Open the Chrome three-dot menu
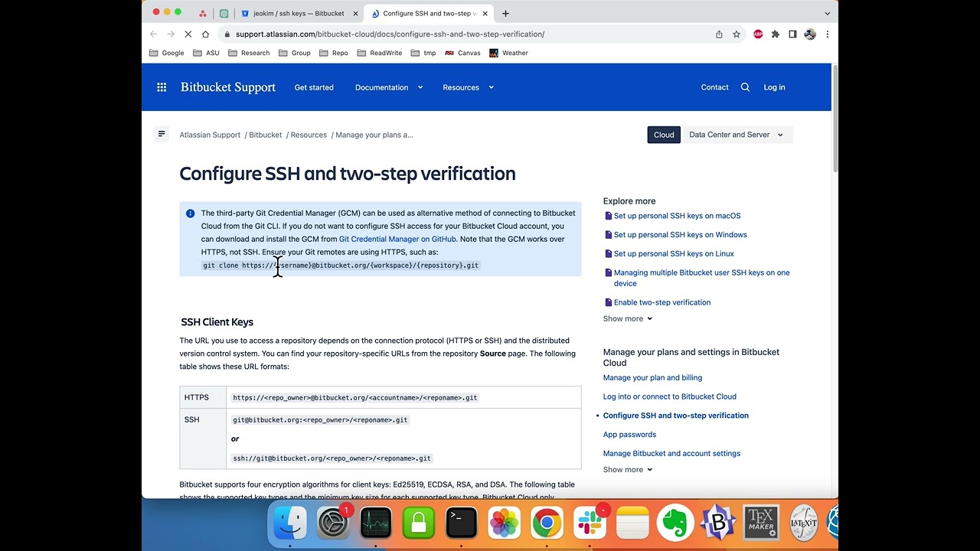This screenshot has width=980, height=551. point(827,34)
